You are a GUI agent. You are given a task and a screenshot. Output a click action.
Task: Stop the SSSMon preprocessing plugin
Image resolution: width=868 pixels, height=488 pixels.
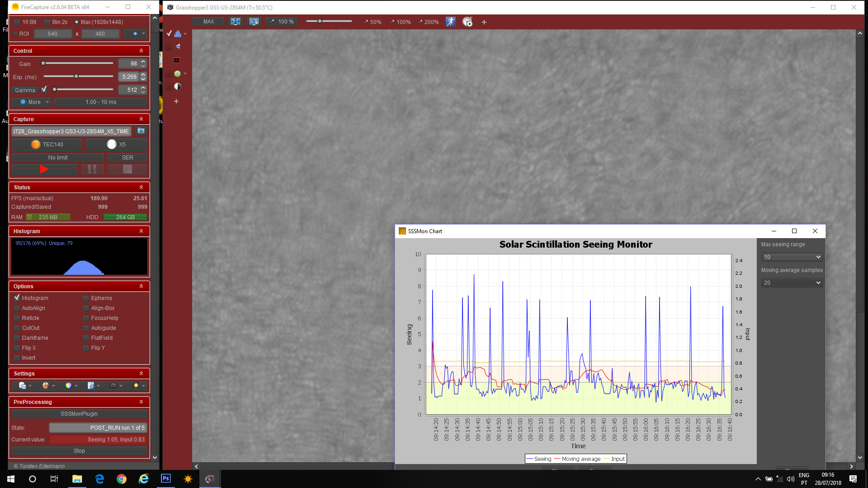[79, 450]
